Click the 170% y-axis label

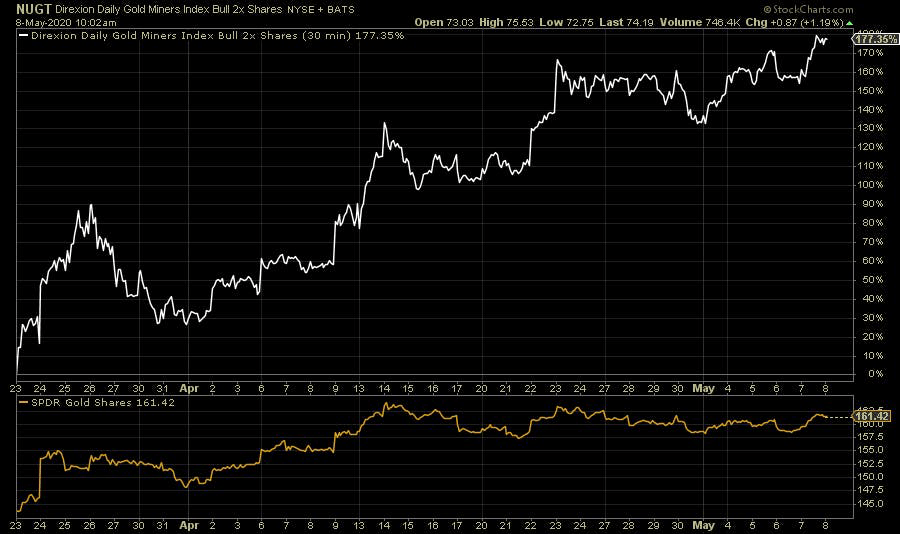[x=871, y=53]
